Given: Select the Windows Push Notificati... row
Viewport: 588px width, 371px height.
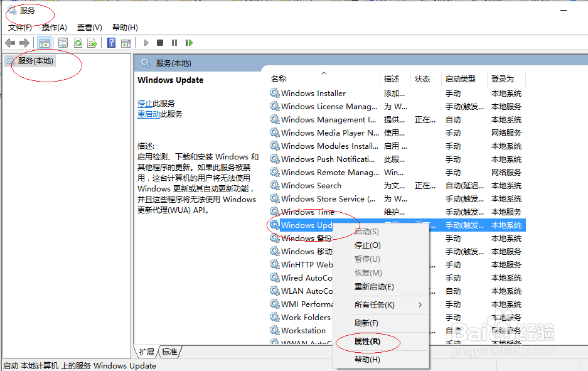Looking at the screenshot, I should (x=397, y=159).
